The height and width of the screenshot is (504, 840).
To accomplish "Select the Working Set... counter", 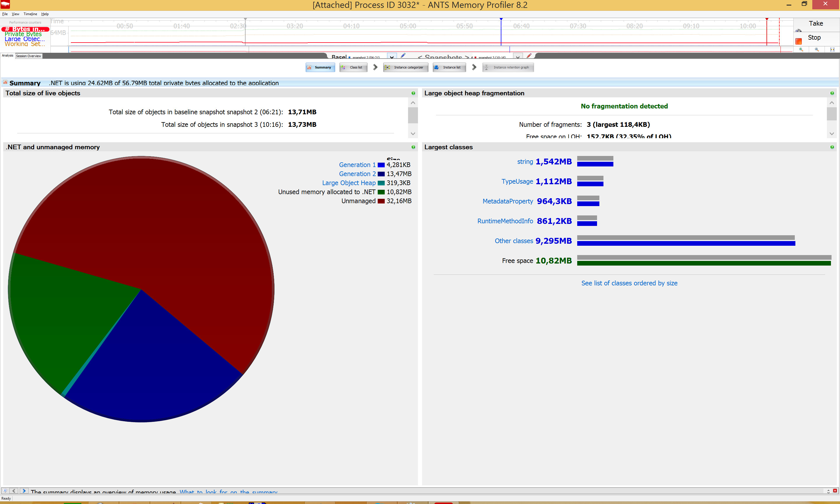I will point(24,44).
